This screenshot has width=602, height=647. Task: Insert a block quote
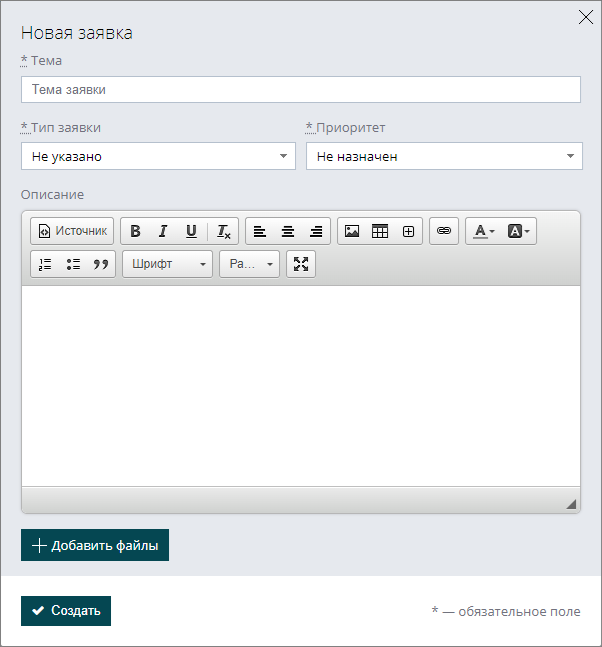[101, 264]
